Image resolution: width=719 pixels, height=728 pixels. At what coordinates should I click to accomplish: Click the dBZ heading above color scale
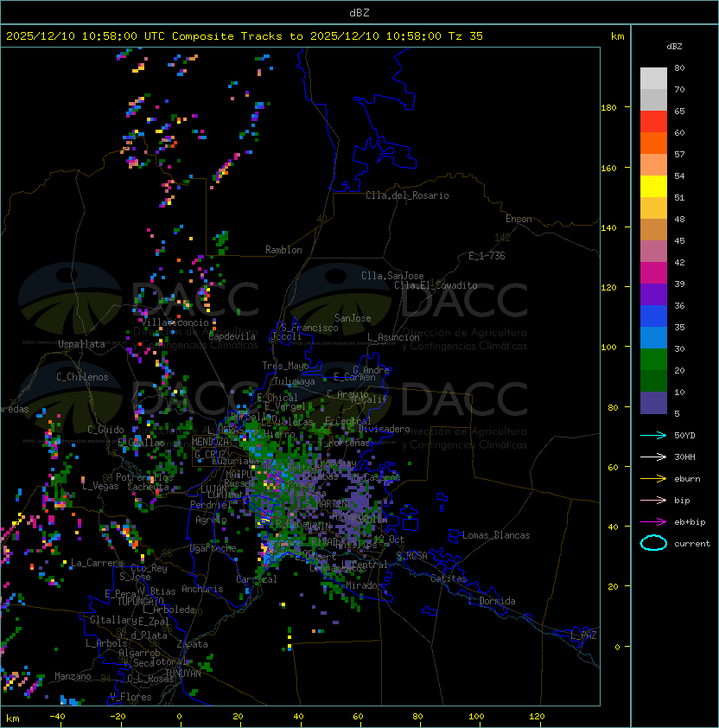pyautogui.click(x=674, y=47)
